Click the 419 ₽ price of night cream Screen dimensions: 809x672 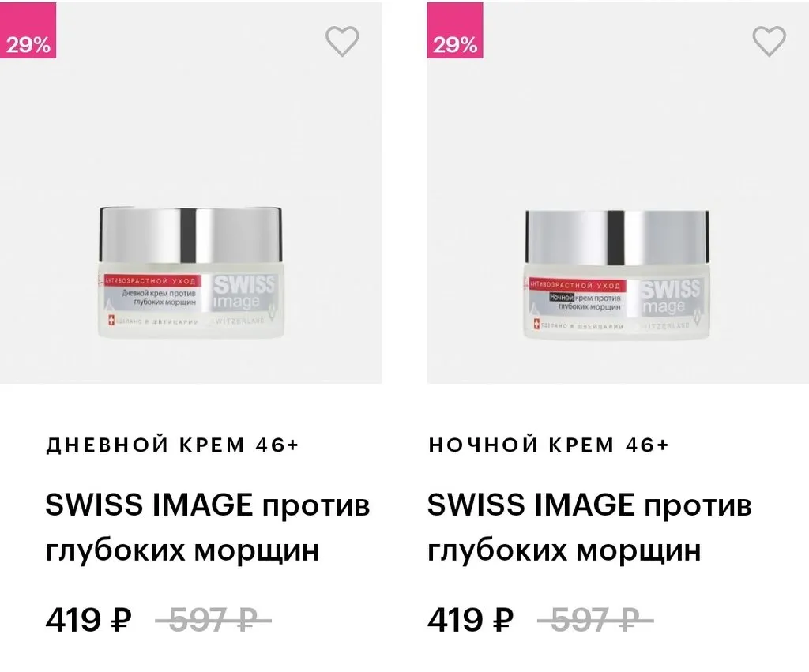[470, 619]
